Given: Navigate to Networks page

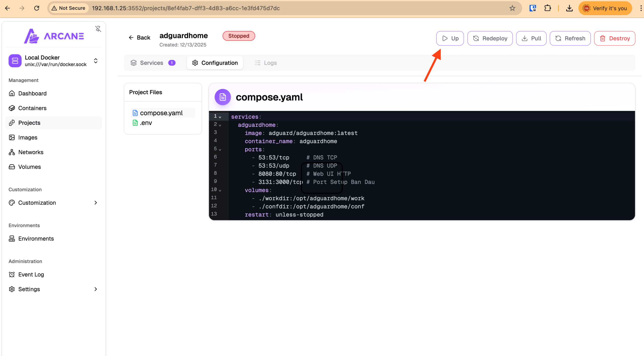Looking at the screenshot, I should pyautogui.click(x=31, y=152).
